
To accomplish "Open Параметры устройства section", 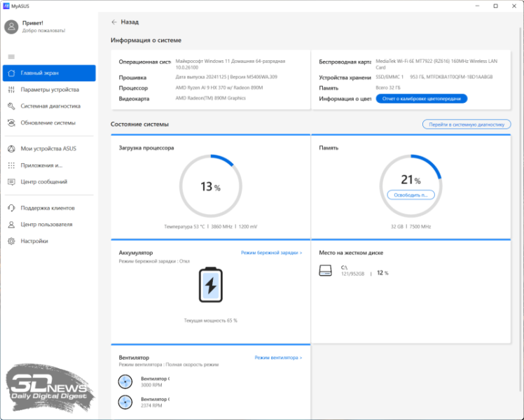I will pos(49,90).
